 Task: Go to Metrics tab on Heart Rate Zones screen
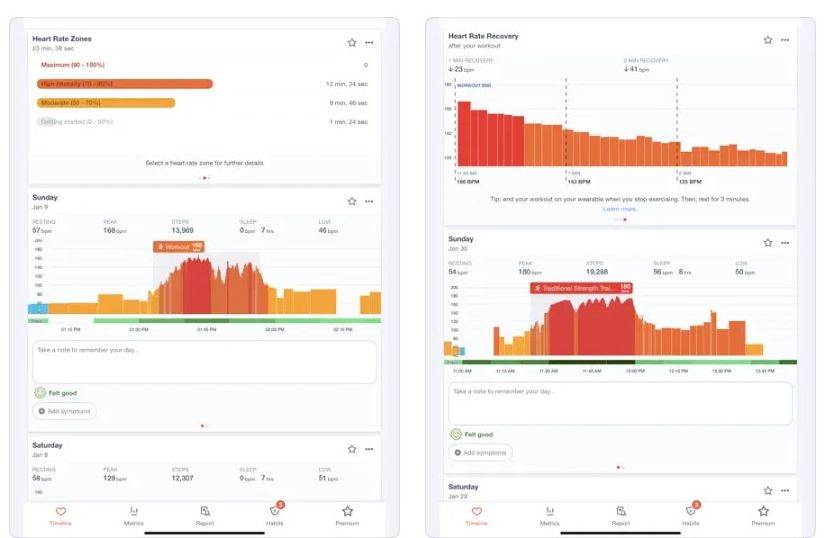click(x=134, y=512)
